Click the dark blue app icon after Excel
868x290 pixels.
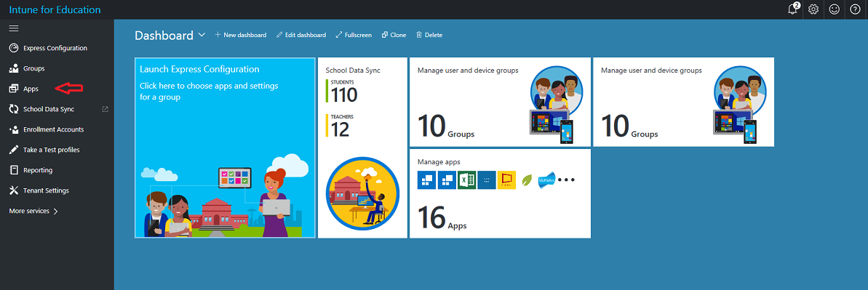[x=487, y=180]
